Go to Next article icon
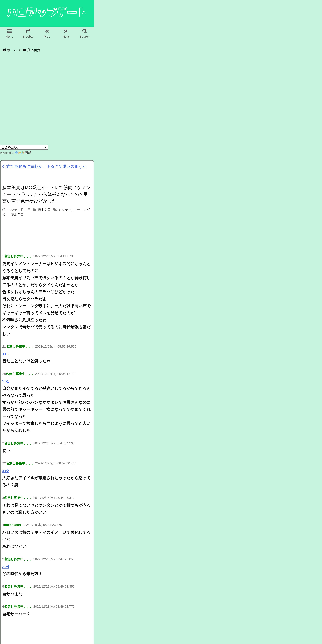 [x=66, y=31]
